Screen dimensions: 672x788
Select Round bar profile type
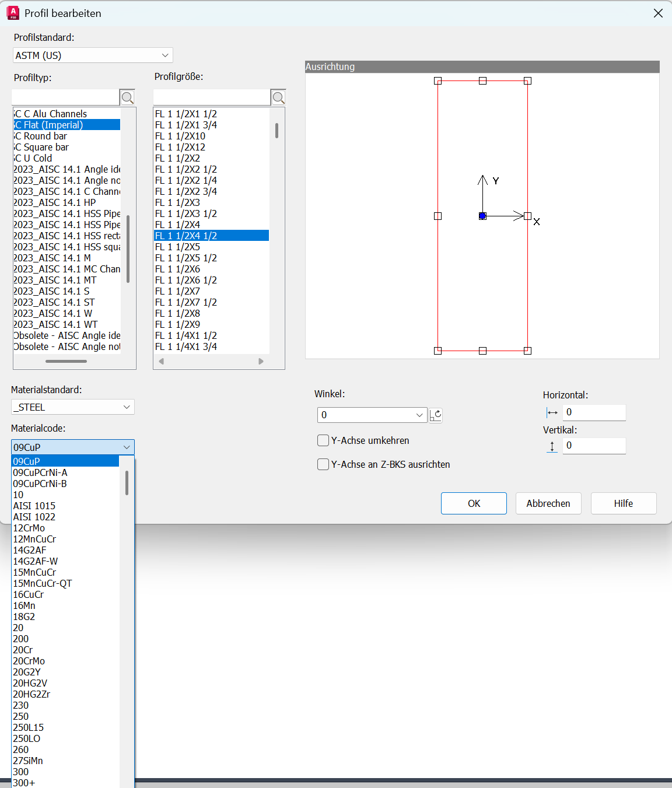click(x=66, y=136)
